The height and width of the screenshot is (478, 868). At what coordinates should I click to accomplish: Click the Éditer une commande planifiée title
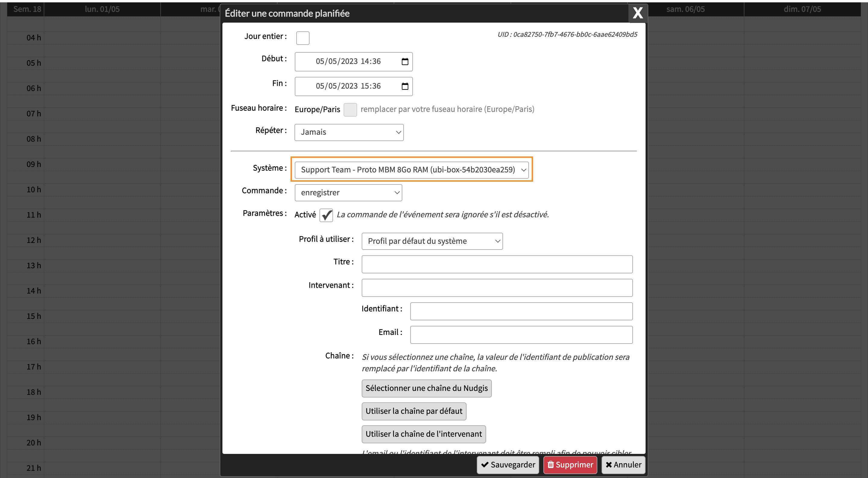point(287,14)
